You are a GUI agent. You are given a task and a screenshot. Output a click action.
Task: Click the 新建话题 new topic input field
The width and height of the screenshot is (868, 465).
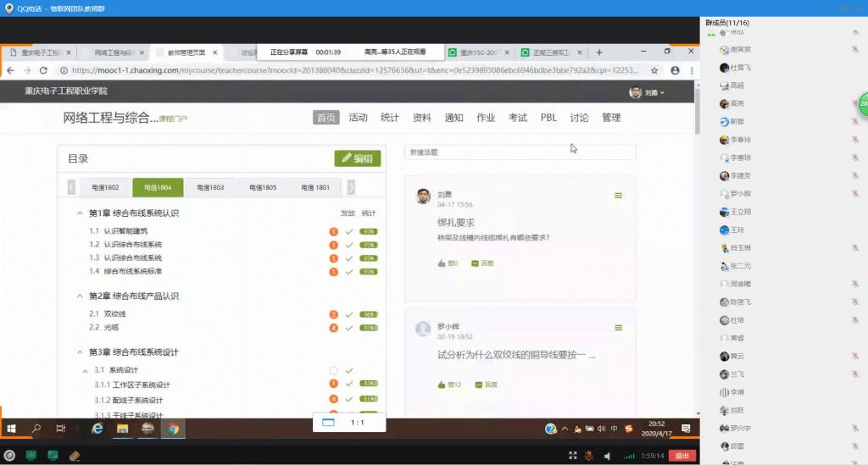[x=519, y=152]
